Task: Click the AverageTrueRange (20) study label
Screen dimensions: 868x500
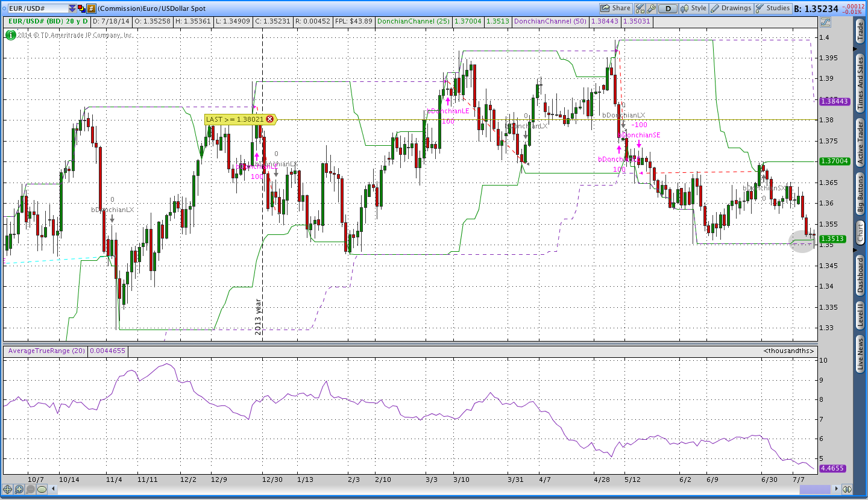Action: tap(46, 351)
